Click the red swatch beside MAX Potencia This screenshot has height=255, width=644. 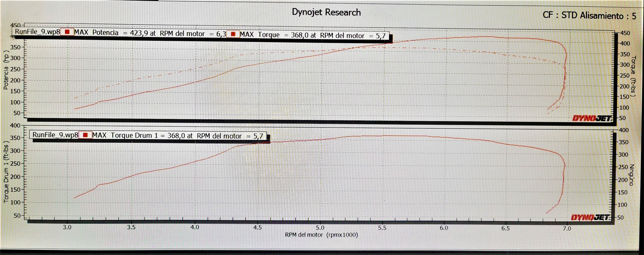67,32
